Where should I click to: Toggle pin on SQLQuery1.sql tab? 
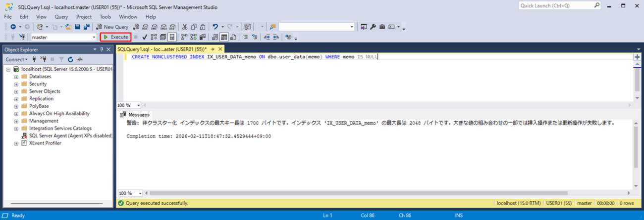click(x=213, y=49)
